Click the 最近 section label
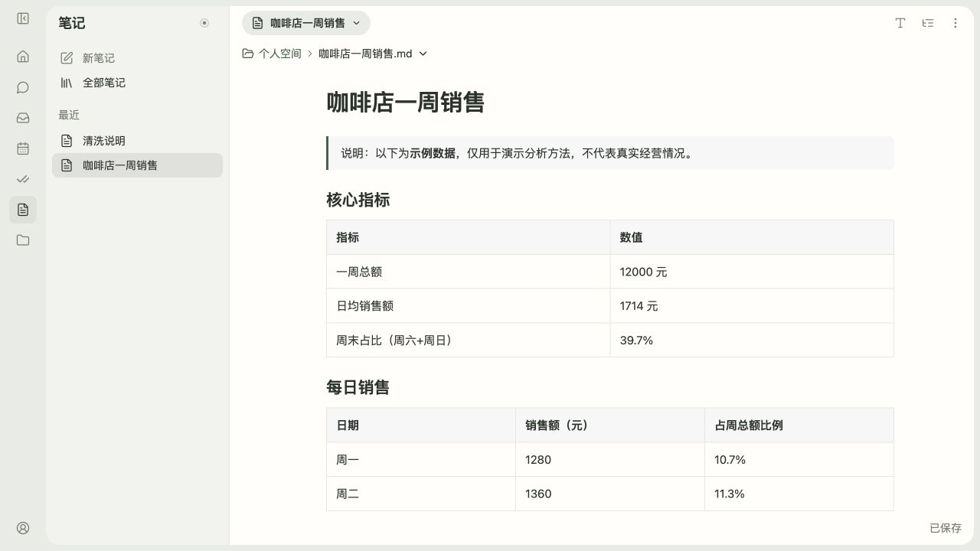Viewport: 980px width, 551px height. (x=69, y=115)
